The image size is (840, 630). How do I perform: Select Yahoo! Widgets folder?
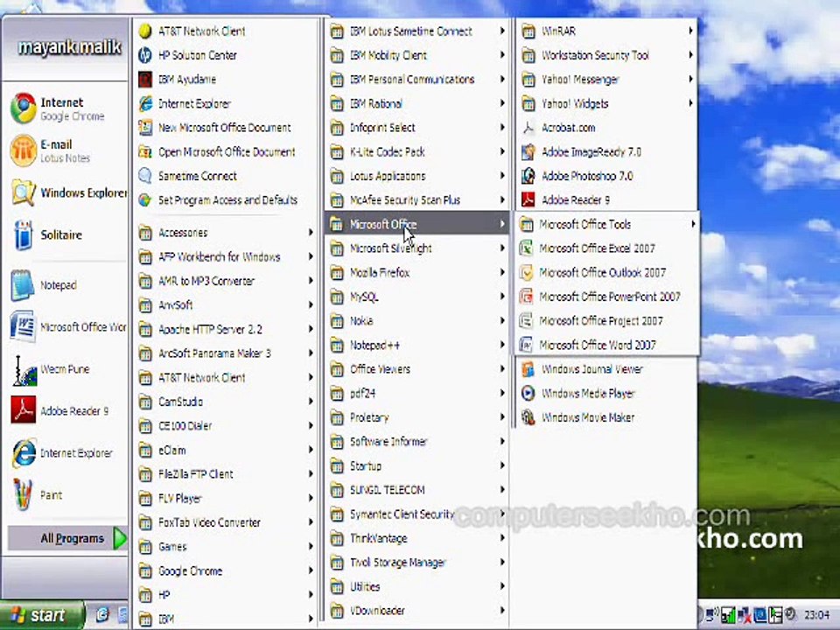pyautogui.click(x=607, y=103)
